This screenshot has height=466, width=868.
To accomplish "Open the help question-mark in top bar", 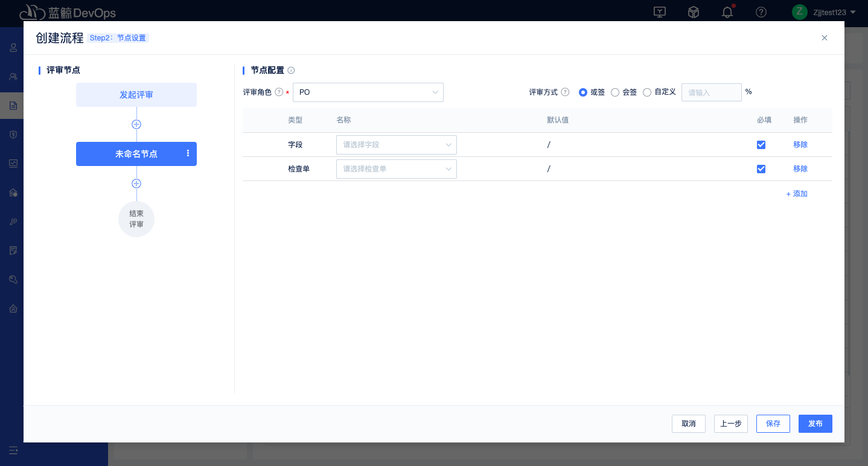I will pos(761,12).
